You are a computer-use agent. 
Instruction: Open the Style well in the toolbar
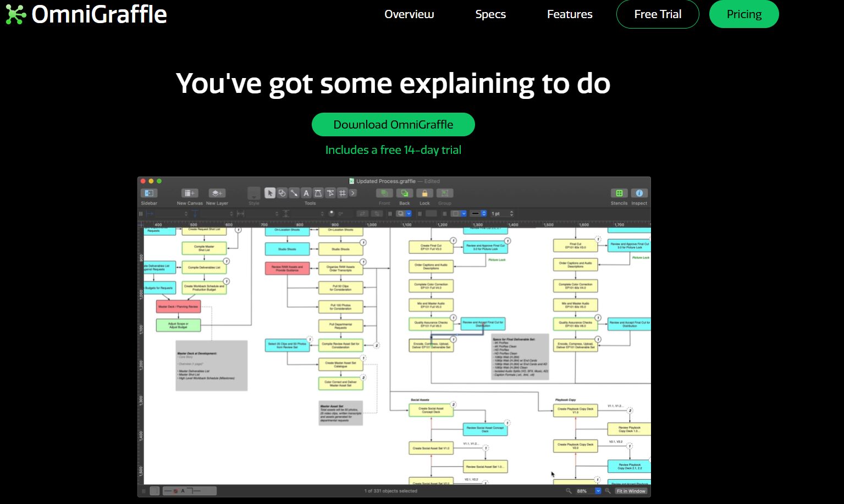253,193
